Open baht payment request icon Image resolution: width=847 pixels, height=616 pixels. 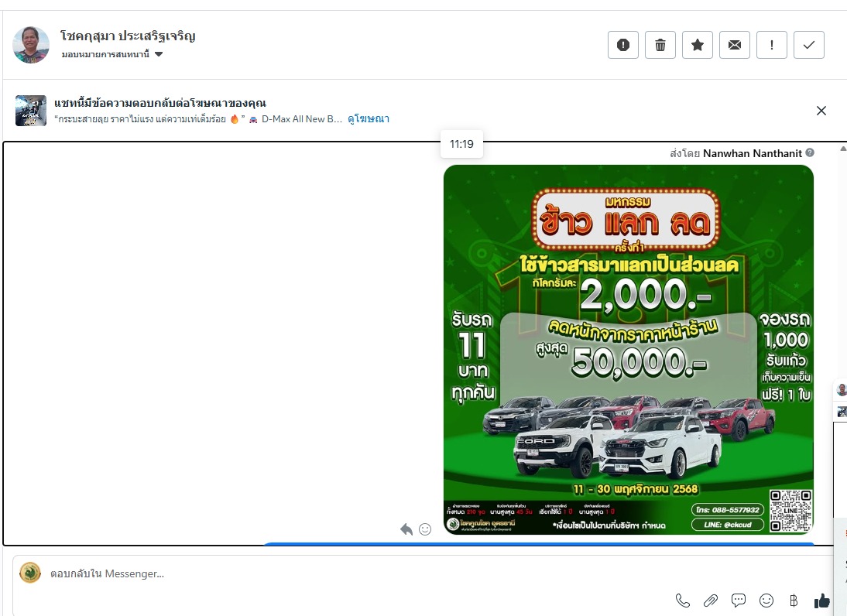click(794, 601)
